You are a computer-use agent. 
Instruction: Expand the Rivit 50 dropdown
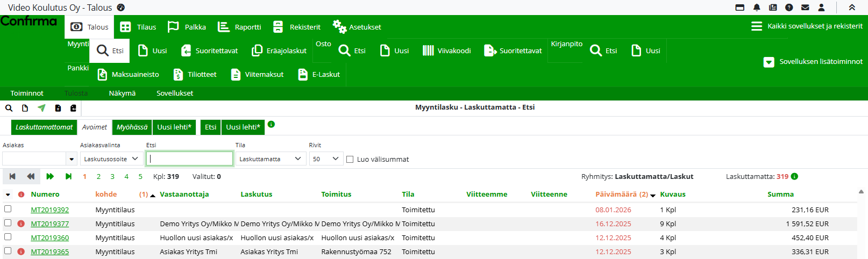pyautogui.click(x=326, y=159)
